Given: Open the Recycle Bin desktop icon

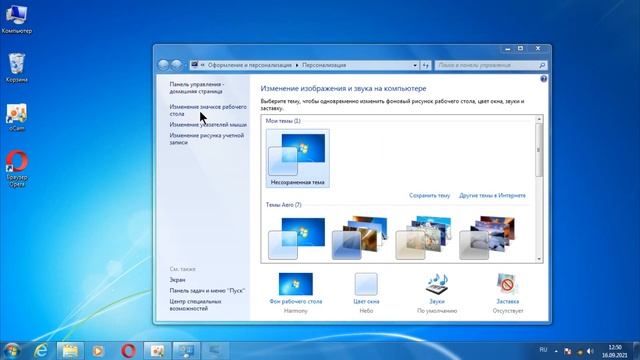Looking at the screenshot, I should pyautogui.click(x=17, y=67).
